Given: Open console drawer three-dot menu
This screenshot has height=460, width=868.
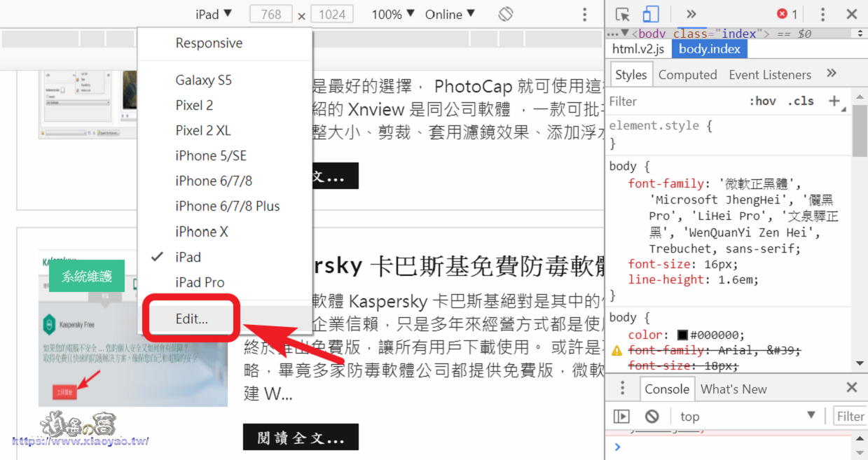Looking at the screenshot, I should point(624,389).
